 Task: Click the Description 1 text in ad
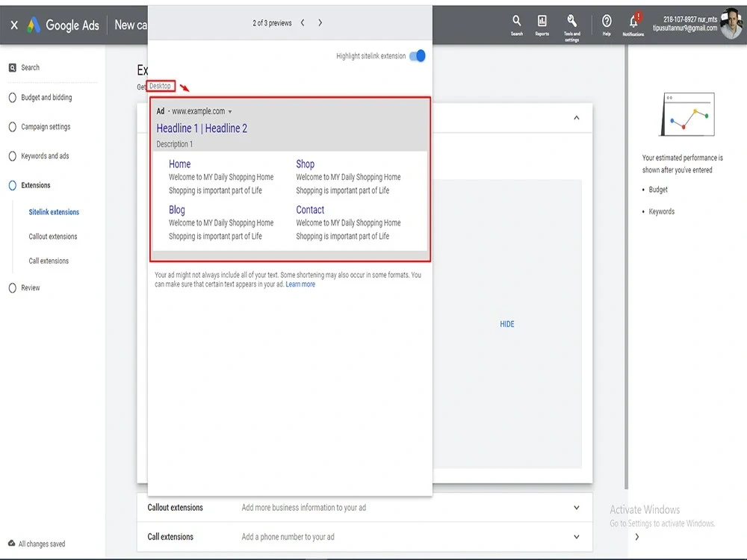pos(175,144)
